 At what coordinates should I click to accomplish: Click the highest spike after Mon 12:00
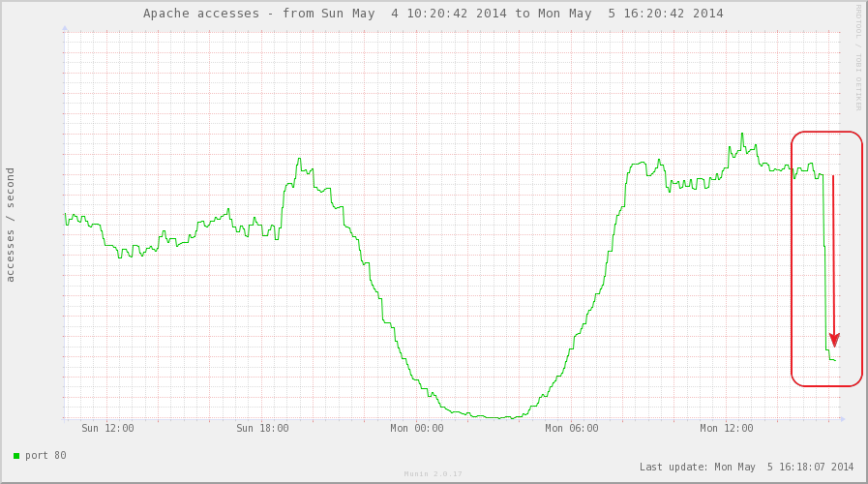pos(741,134)
